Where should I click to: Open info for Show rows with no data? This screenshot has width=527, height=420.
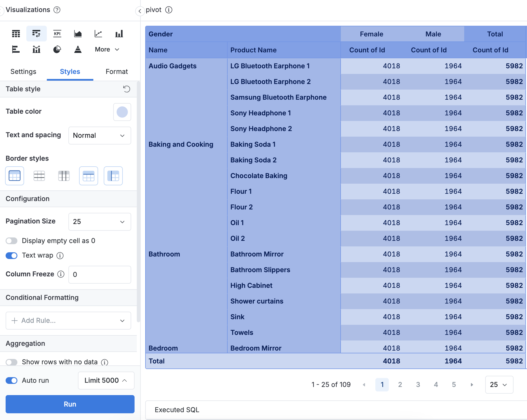point(105,362)
